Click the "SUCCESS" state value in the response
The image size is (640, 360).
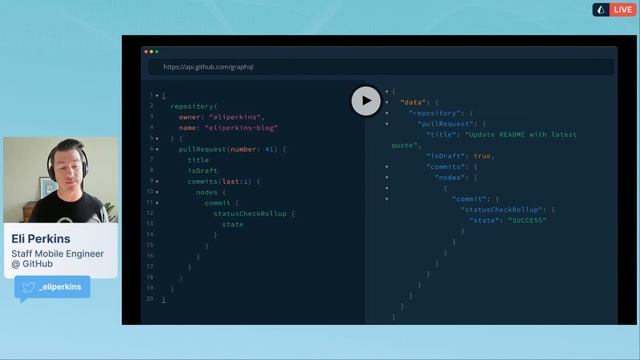tap(527, 220)
